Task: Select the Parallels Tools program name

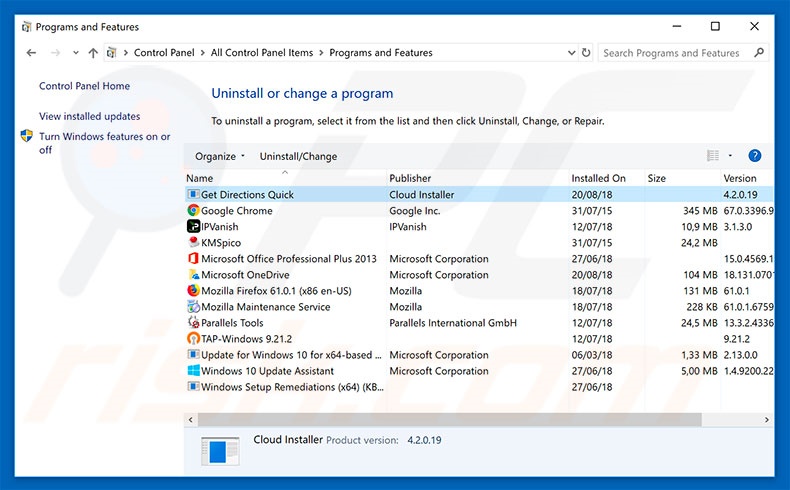Action: 232,323
